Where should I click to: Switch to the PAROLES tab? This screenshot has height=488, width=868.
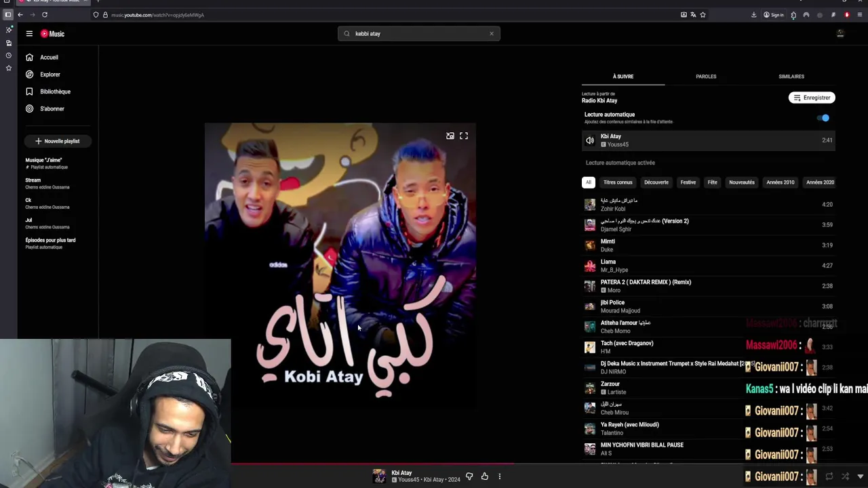click(706, 77)
